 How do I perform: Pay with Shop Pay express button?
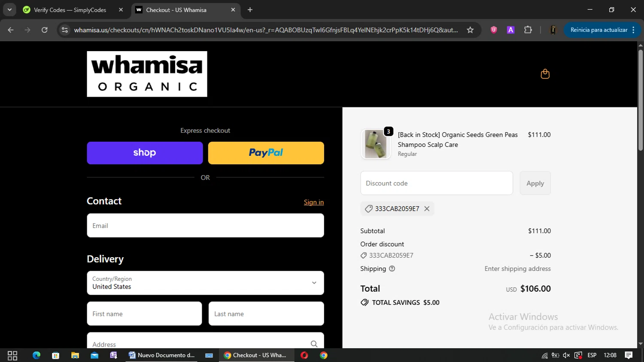[x=145, y=153]
